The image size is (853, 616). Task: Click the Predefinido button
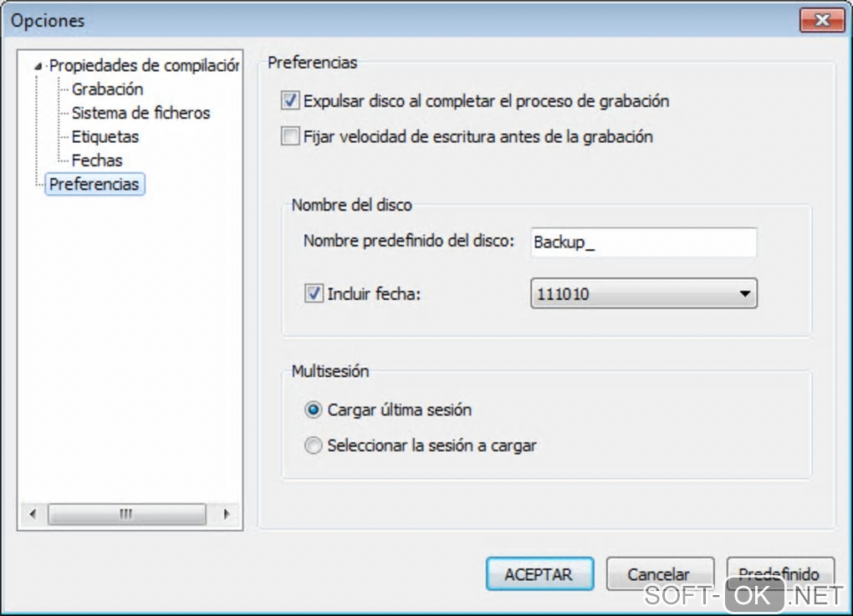click(x=779, y=573)
